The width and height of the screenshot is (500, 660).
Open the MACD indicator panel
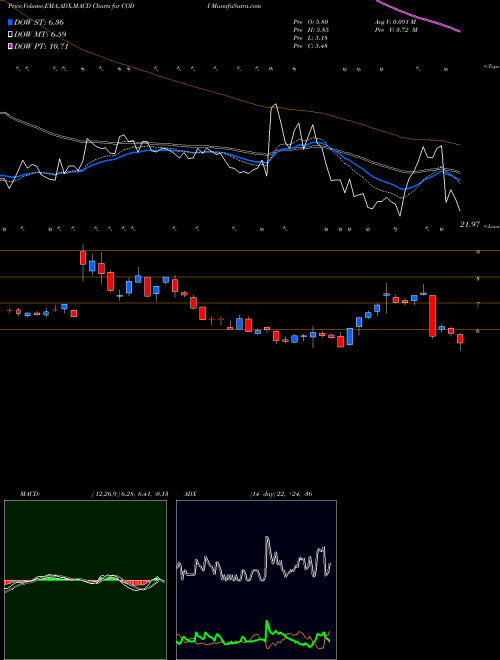pos(85,580)
